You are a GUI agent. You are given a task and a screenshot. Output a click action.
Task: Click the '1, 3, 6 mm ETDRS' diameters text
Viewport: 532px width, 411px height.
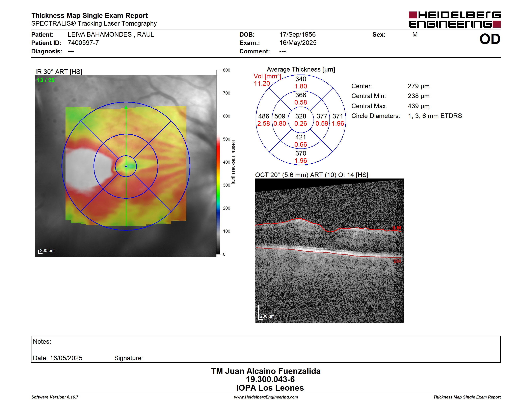[435, 116]
